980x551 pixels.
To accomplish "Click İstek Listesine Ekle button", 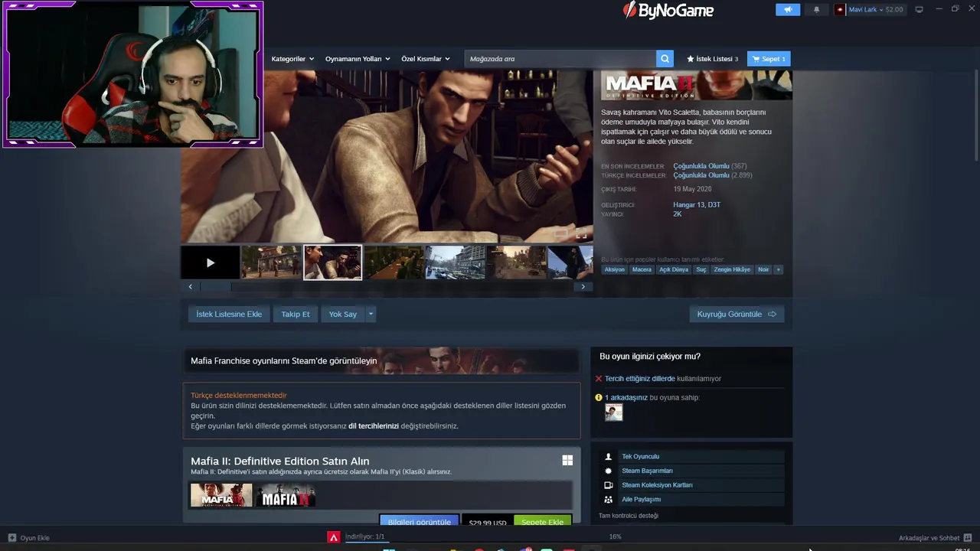I will pos(229,314).
